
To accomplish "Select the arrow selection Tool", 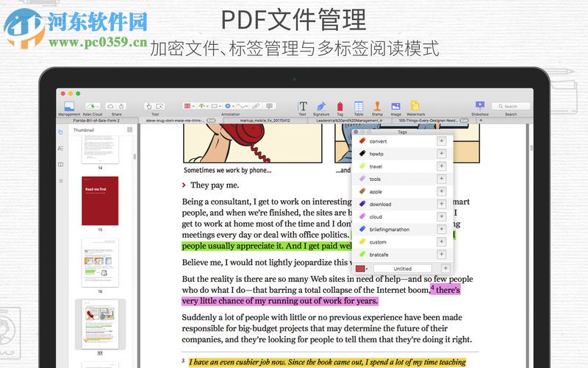I will click(160, 106).
